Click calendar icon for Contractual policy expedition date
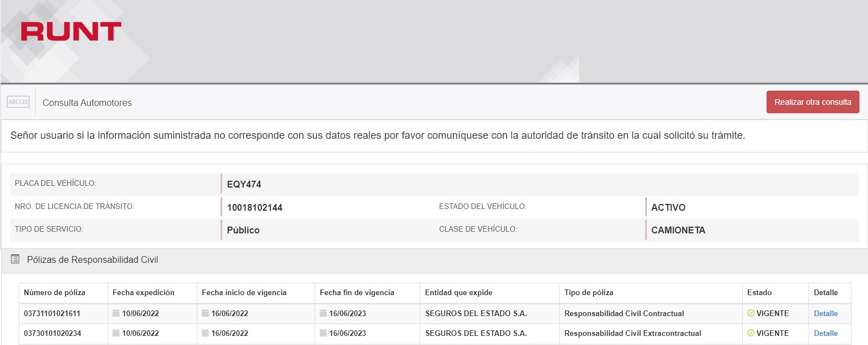Viewport: 868px width, 345px height. 116,313
